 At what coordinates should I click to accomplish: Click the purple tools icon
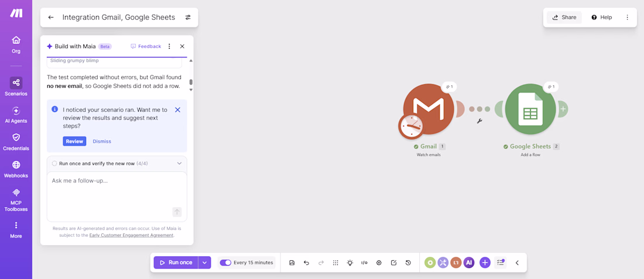443,263
